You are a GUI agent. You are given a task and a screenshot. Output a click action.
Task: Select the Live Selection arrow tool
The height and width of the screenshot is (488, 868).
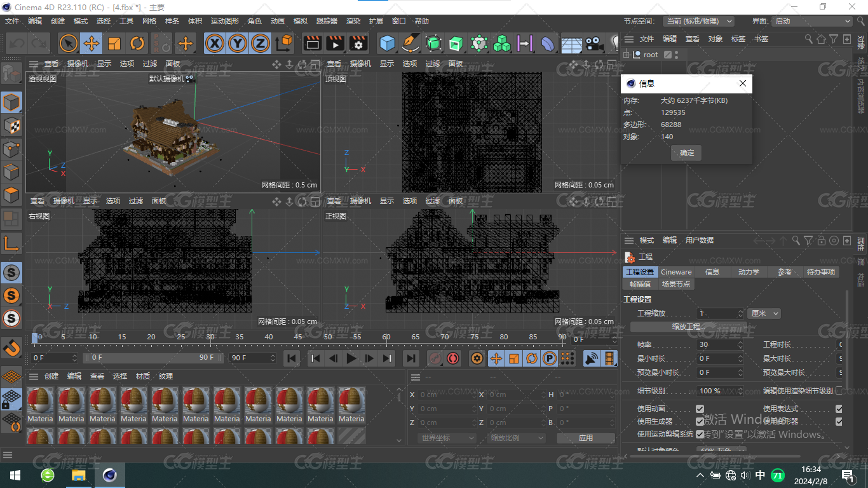[69, 43]
